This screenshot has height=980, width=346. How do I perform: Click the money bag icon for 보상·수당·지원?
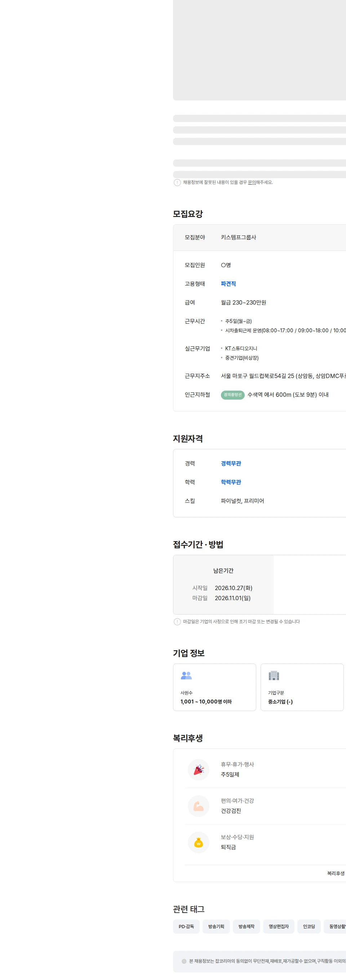point(198,842)
